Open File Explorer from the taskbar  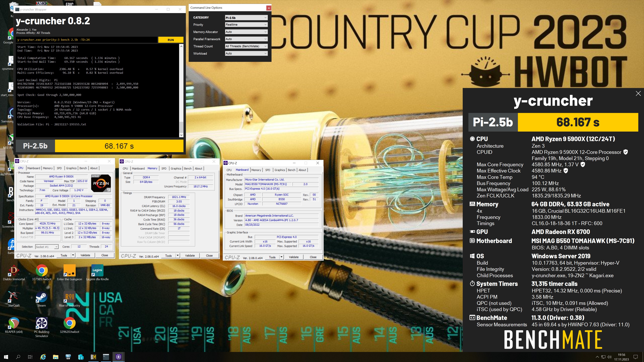click(56, 357)
